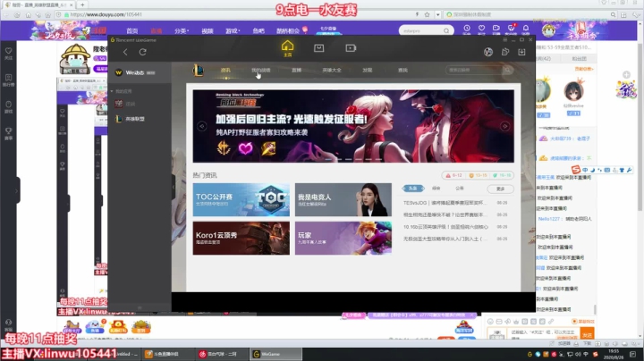Click 首页 in Douyu navigation
The image size is (644, 361).
(x=131, y=30)
